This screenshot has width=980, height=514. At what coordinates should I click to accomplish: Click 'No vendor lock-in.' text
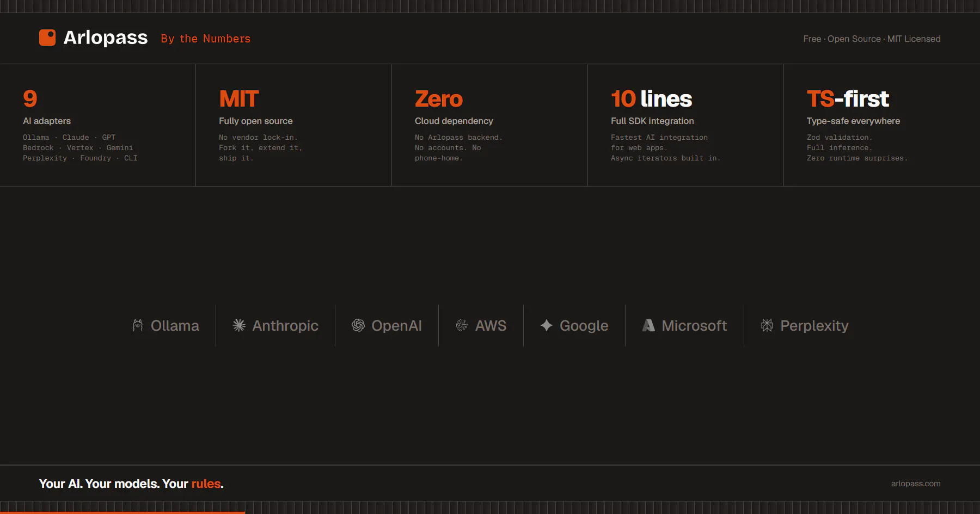tap(258, 138)
